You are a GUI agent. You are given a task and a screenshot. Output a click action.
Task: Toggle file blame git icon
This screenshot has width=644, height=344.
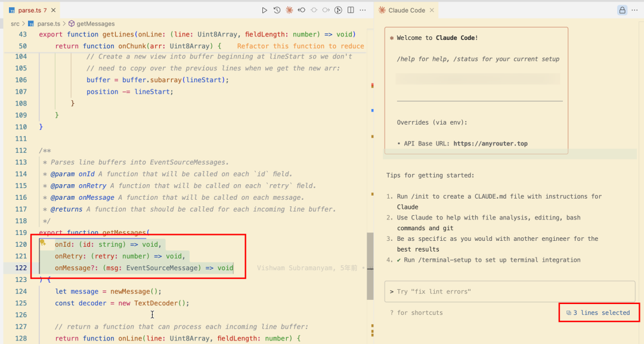click(x=338, y=10)
